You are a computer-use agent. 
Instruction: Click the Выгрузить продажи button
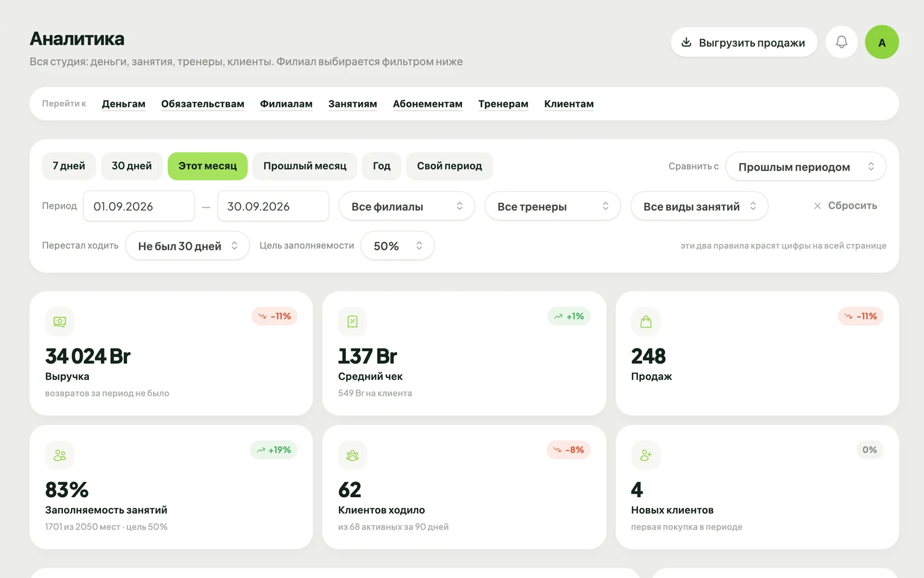point(744,42)
